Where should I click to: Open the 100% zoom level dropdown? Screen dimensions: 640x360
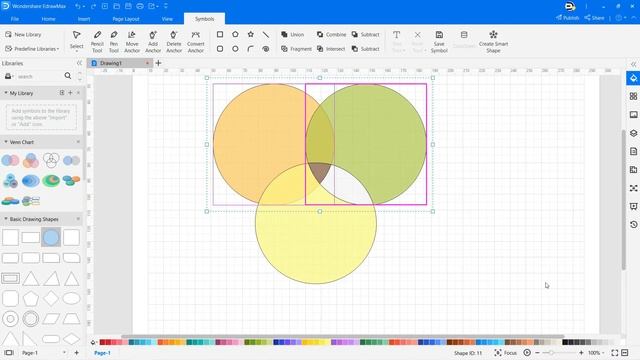[596, 353]
